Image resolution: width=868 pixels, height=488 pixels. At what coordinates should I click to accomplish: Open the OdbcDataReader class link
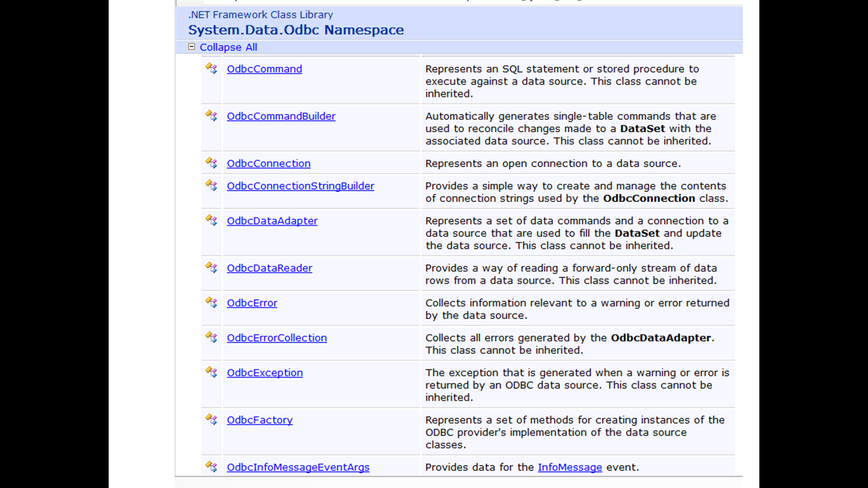tap(269, 268)
